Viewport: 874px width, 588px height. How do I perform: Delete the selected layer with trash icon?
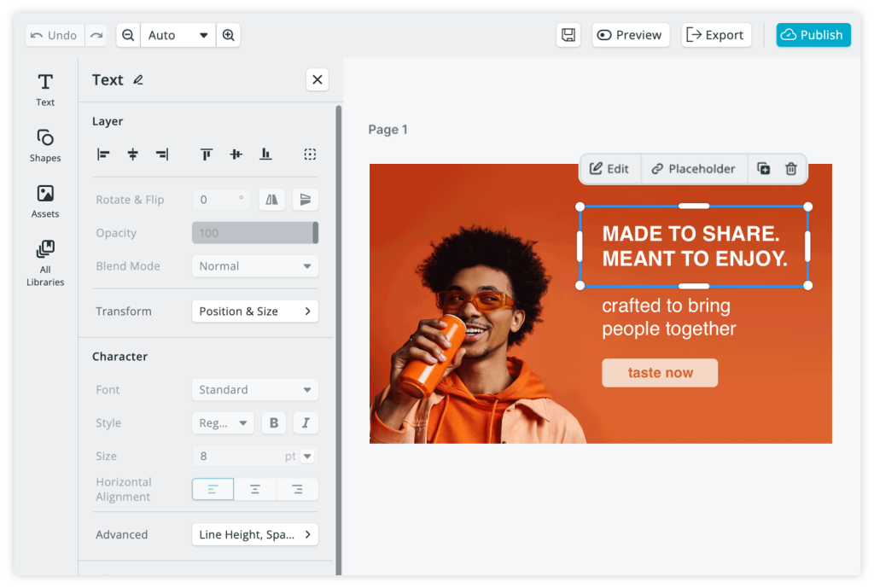pyautogui.click(x=791, y=169)
